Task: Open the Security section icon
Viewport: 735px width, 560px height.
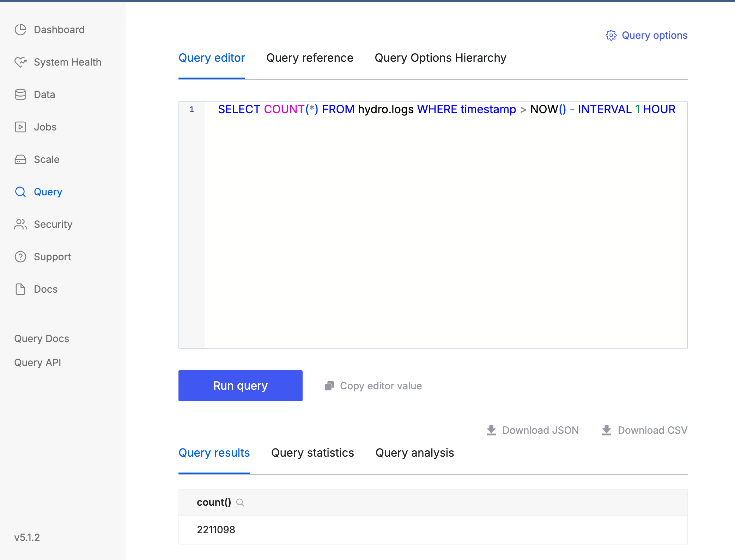Action: 20,224
